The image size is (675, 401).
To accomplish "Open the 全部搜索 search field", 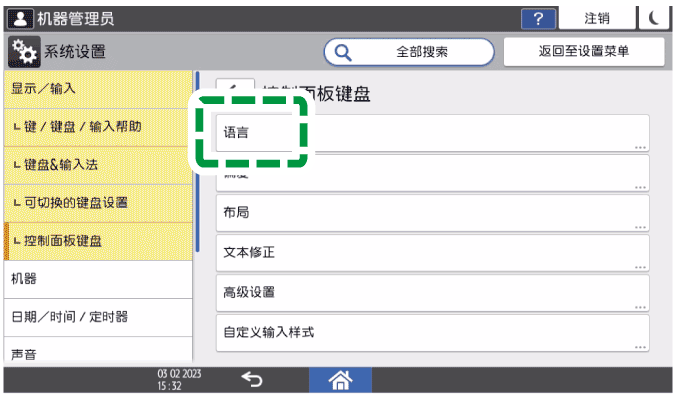I will [409, 52].
